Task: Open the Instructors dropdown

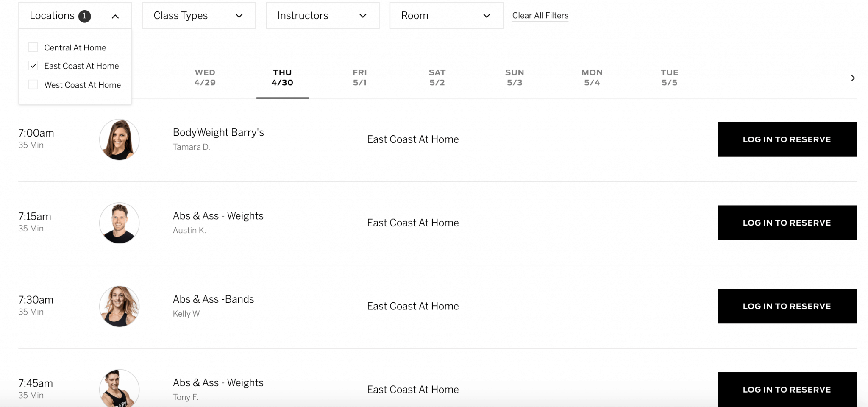Action: (323, 16)
